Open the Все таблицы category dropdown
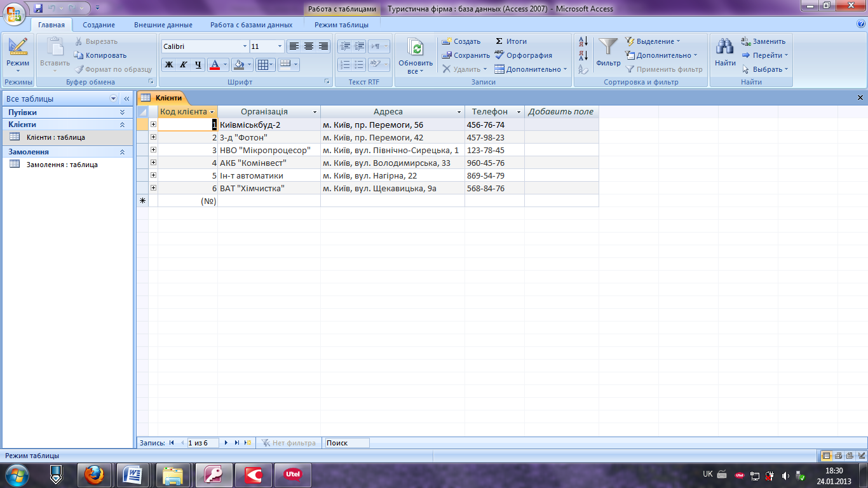 pyautogui.click(x=114, y=98)
